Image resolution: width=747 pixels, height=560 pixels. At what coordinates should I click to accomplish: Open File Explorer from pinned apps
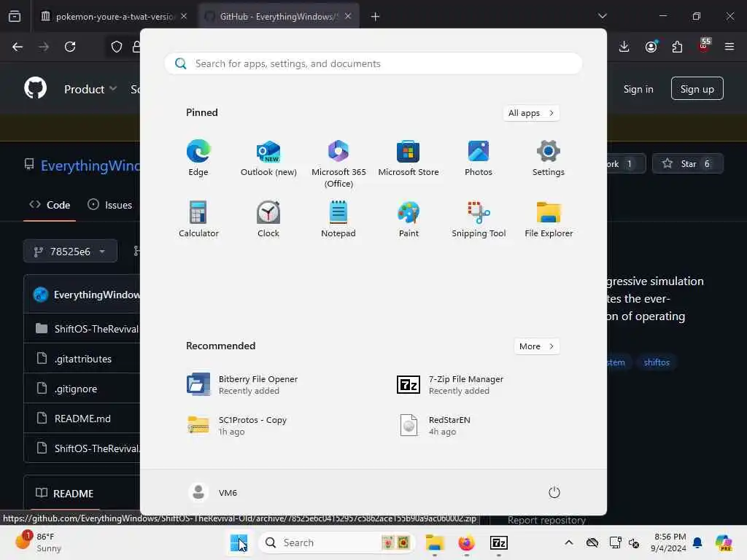[x=549, y=219]
